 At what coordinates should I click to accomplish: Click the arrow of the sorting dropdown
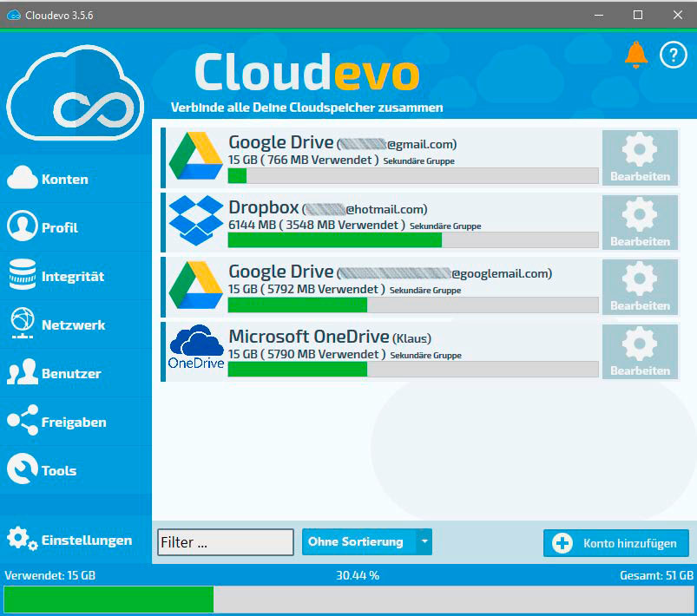[x=424, y=541]
